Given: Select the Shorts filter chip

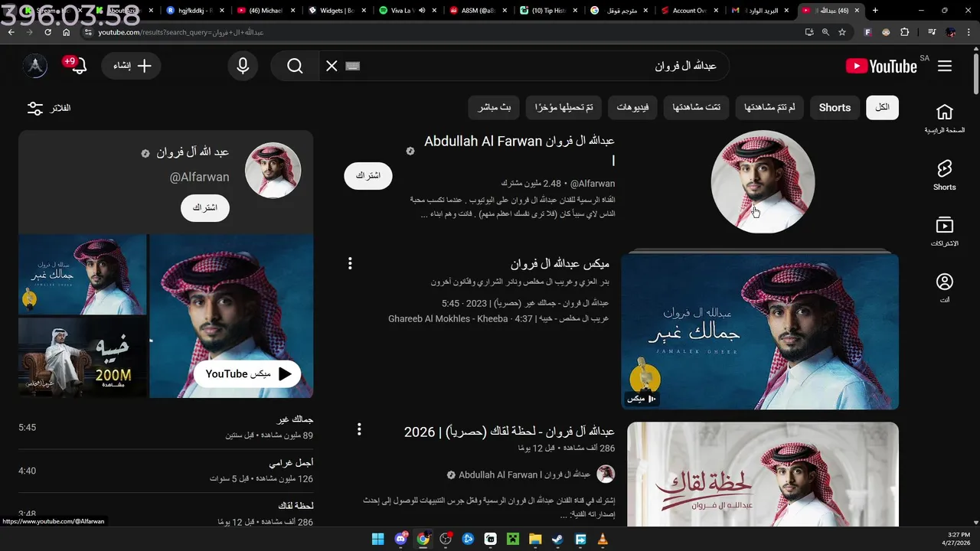Looking at the screenshot, I should [835, 108].
